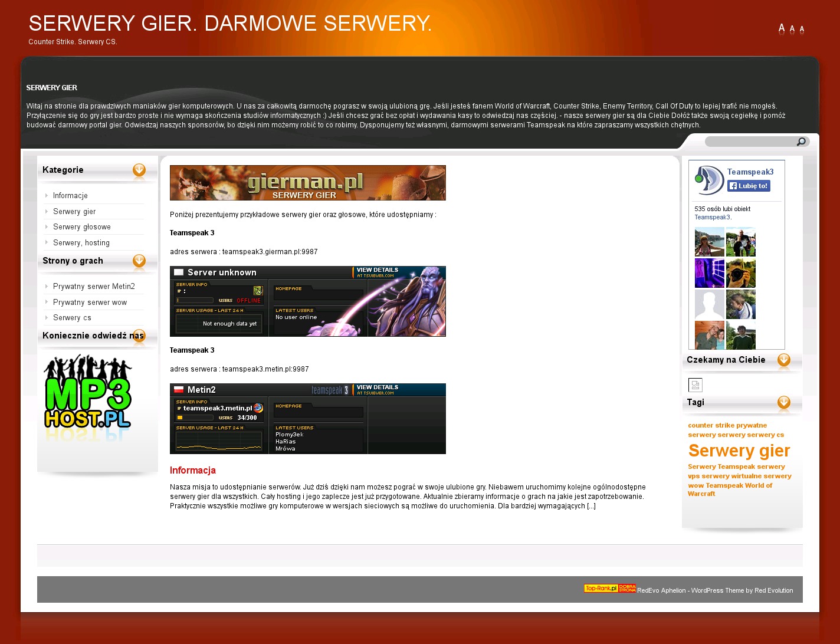Open the Informacja article heading
Screen dimensions: 840x644
point(193,471)
